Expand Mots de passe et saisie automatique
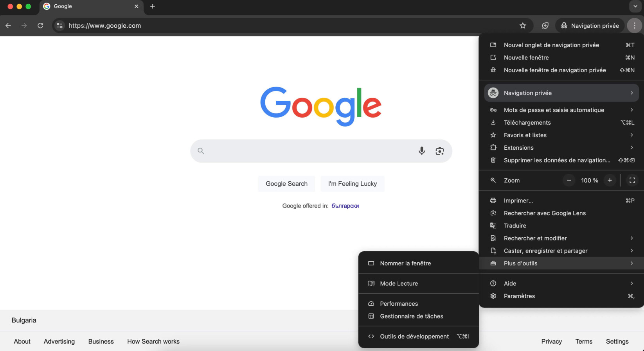644x351 pixels. [561, 110]
